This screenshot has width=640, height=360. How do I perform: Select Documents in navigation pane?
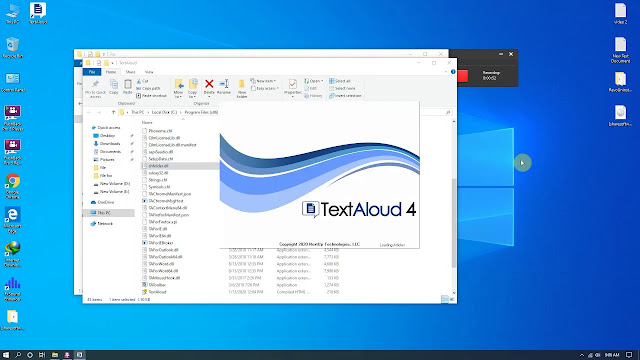point(107,151)
